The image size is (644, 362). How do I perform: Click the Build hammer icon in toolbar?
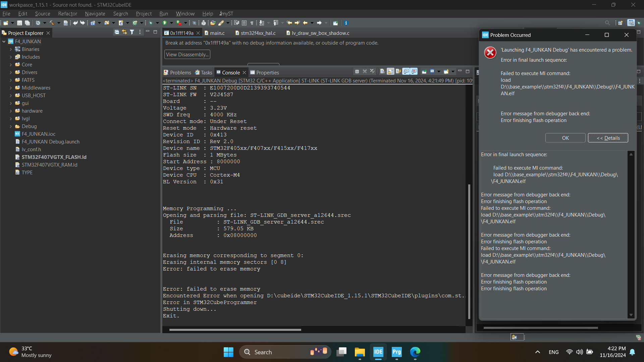click(52, 23)
